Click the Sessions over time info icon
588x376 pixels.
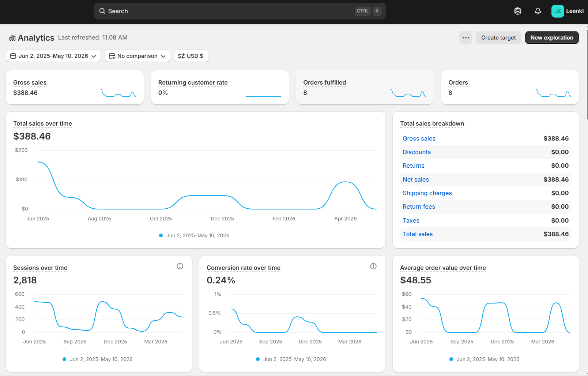[180, 266]
